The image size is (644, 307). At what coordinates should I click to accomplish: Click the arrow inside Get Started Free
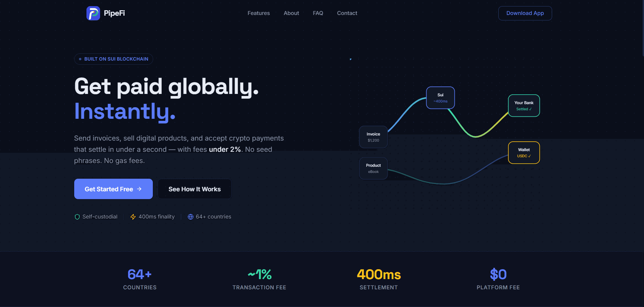click(x=139, y=189)
